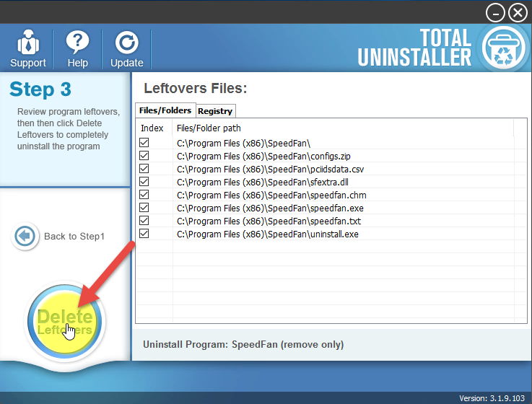Close the Total Uninstaller window

(518, 13)
